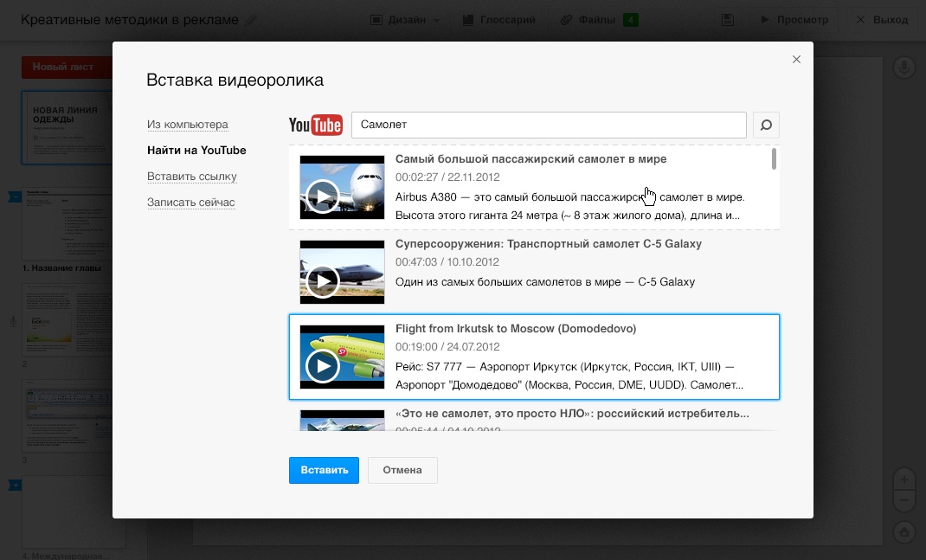
Task: Click the search magnifier button beside Самолет
Action: point(766,126)
